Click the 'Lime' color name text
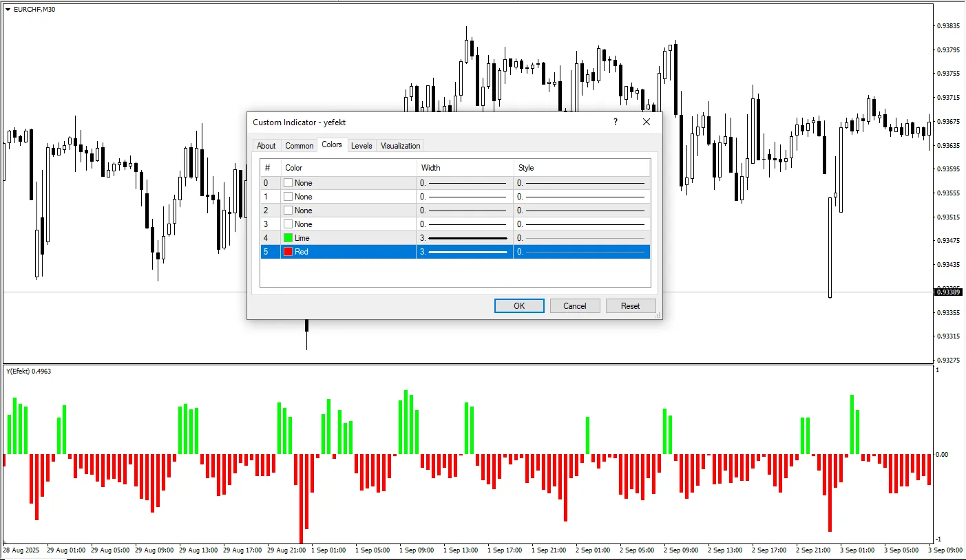The image size is (966, 560). 302,238
